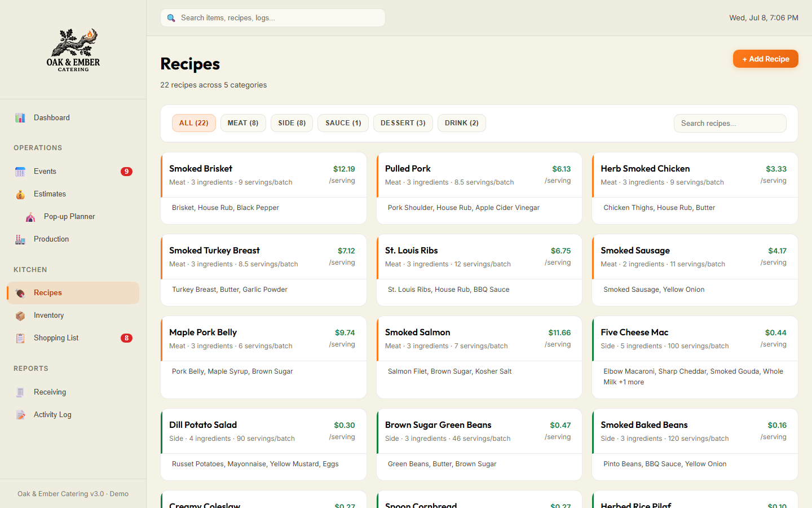Screen dimensions: 812x508
Task: Open the Five Cheese Mac recipe
Action: point(695,357)
